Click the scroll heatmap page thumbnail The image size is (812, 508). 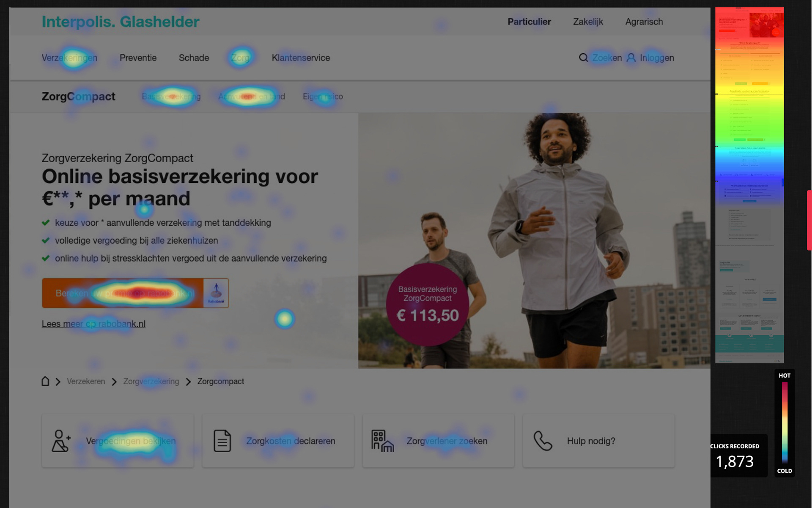pyautogui.click(x=749, y=185)
